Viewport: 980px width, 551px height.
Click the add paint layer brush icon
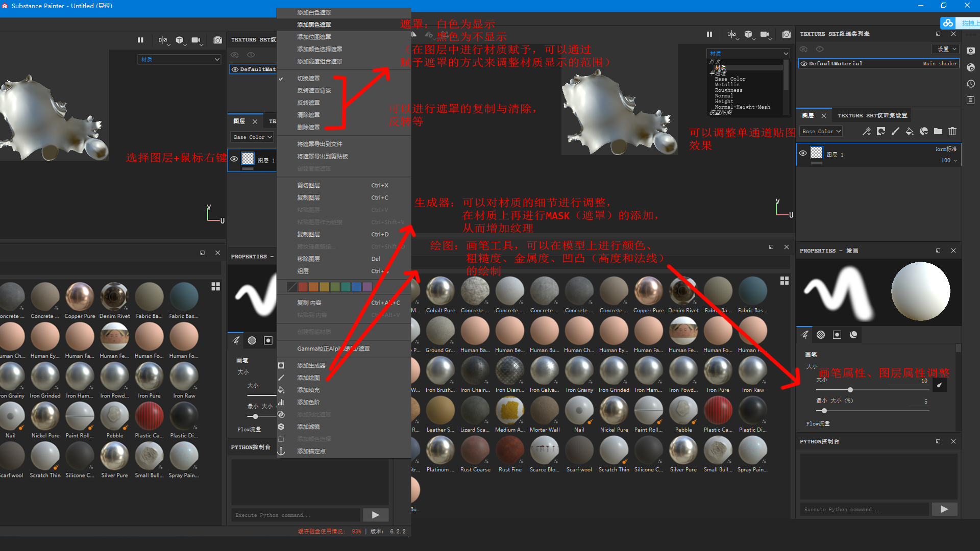895,132
